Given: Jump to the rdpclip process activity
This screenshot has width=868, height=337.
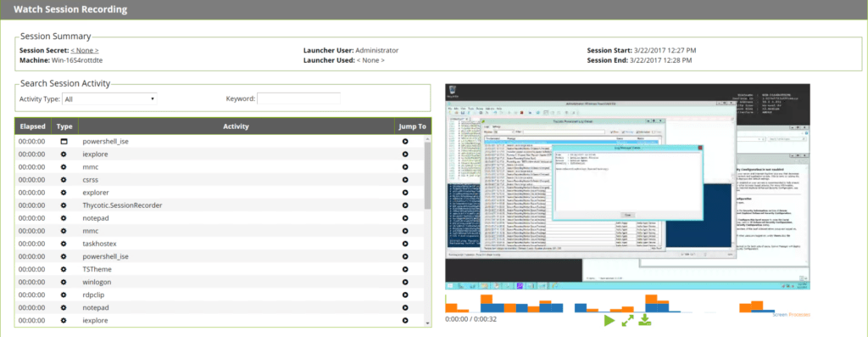Looking at the screenshot, I should tap(405, 295).
